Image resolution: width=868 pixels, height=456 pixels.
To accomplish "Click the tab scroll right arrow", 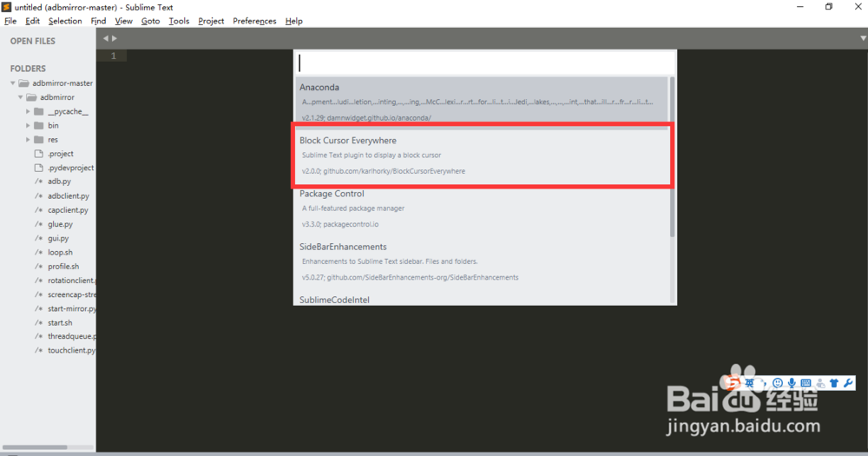I will click(115, 38).
